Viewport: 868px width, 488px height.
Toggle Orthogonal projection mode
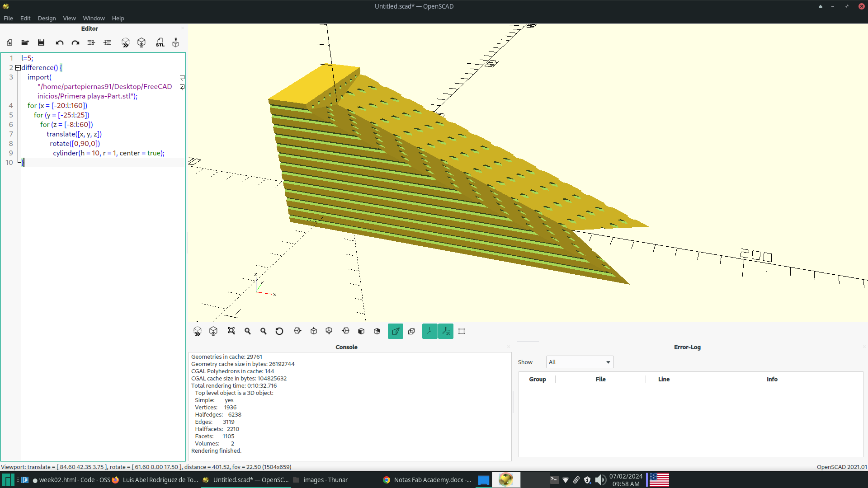click(x=411, y=331)
